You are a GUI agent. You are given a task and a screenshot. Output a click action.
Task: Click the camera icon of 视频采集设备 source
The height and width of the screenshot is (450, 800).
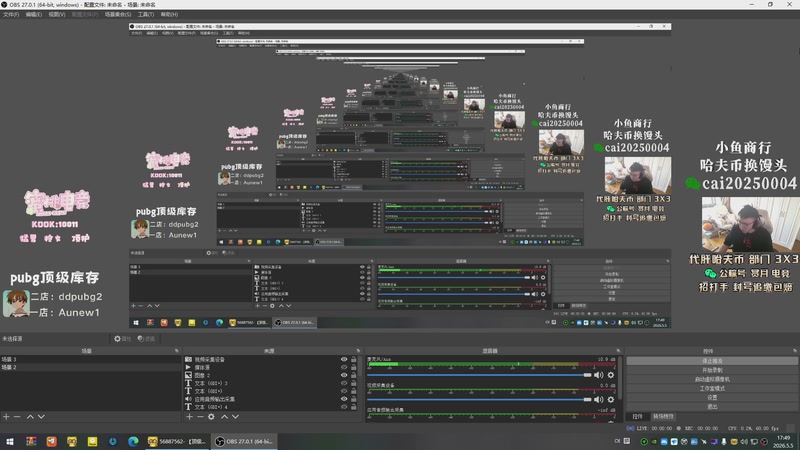click(188, 359)
